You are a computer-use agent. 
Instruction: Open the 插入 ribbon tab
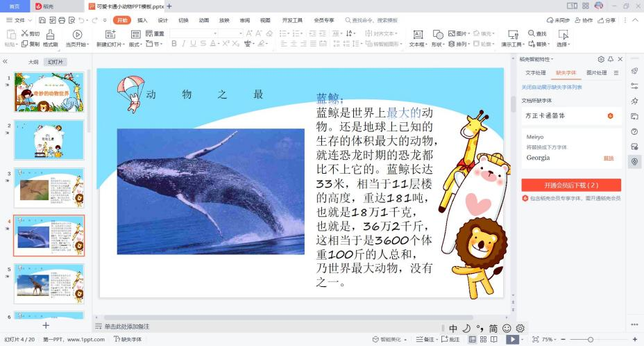pos(142,20)
